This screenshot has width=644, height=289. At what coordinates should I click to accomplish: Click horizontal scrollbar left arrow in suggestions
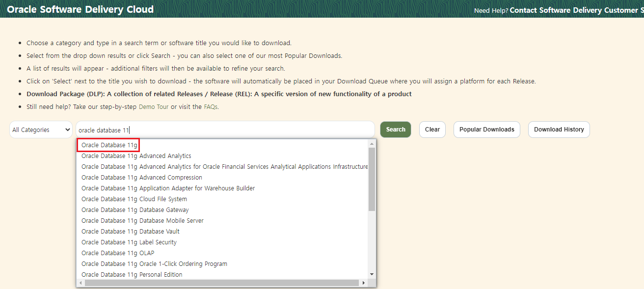(x=81, y=283)
